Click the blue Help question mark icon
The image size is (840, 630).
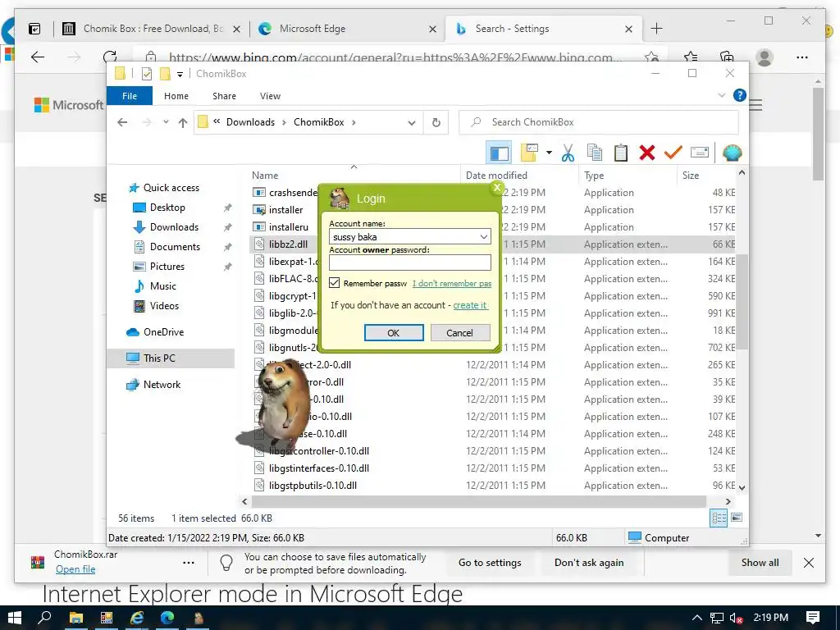pyautogui.click(x=739, y=95)
